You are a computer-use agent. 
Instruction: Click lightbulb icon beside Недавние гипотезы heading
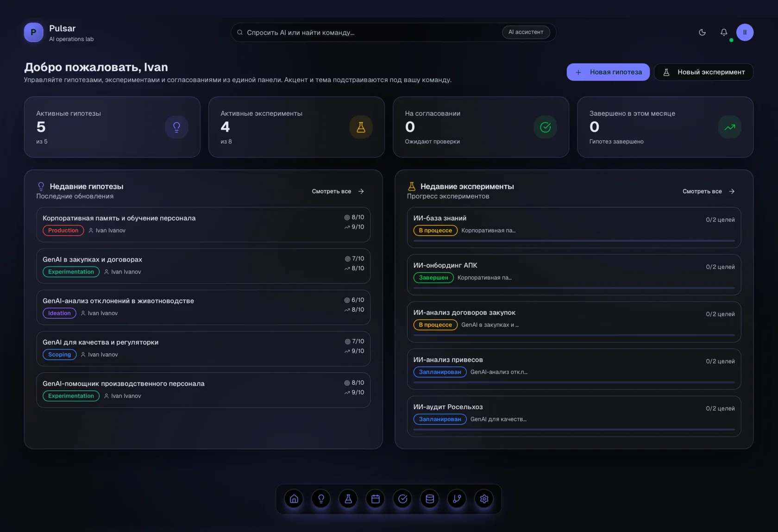41,186
